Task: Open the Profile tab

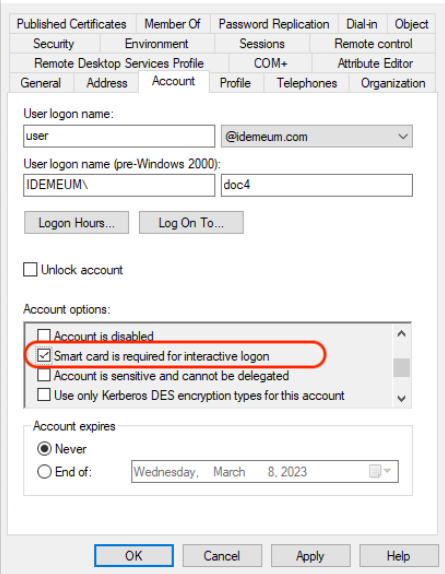Action: [x=235, y=83]
